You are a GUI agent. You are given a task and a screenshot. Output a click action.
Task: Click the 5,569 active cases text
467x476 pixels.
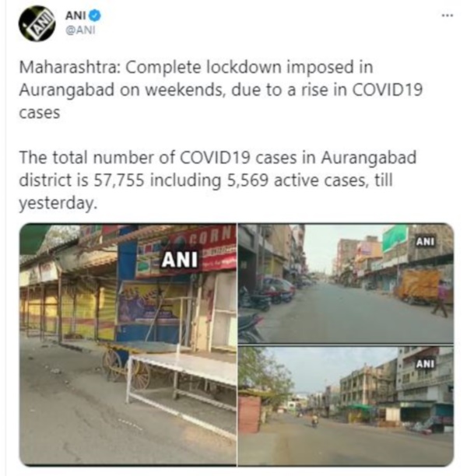coord(248,180)
